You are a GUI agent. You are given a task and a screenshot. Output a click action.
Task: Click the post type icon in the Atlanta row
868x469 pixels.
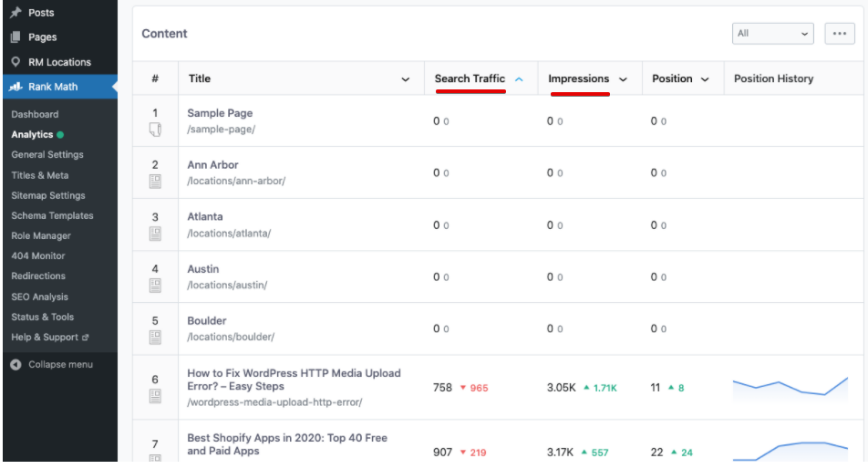click(155, 234)
